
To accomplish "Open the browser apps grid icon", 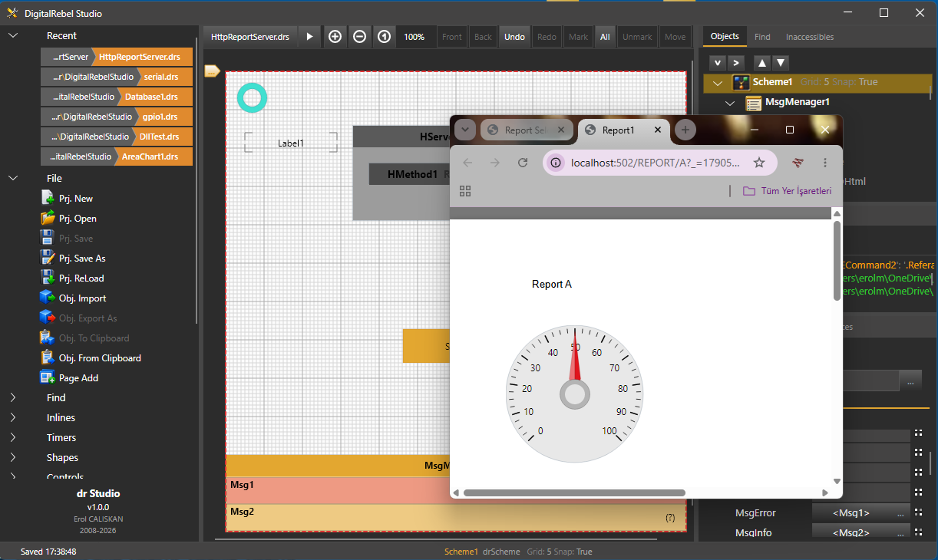I will 465,191.
